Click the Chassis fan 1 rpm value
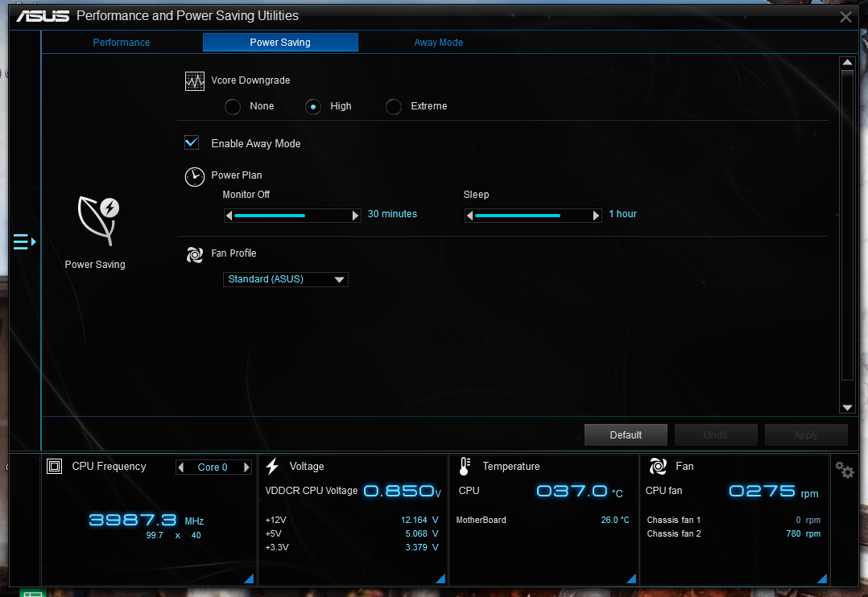Viewport: 868px width, 597px height. tap(808, 520)
